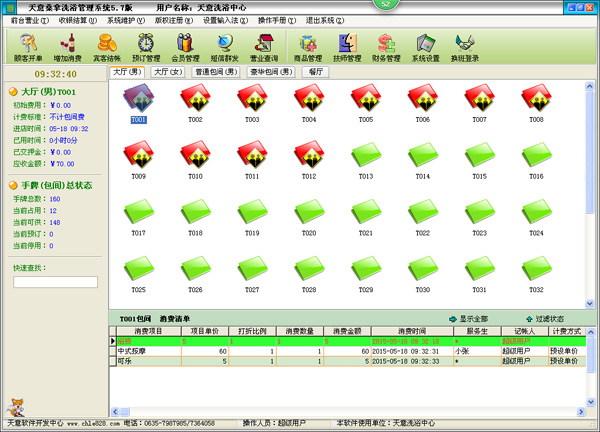The image size is (600, 432).
Task: Click the 换班登录 shift login icon
Action: pos(464,45)
